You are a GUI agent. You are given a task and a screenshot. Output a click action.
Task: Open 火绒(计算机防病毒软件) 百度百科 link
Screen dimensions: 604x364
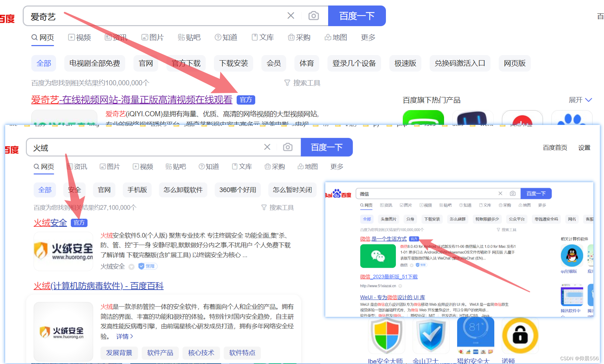point(98,286)
